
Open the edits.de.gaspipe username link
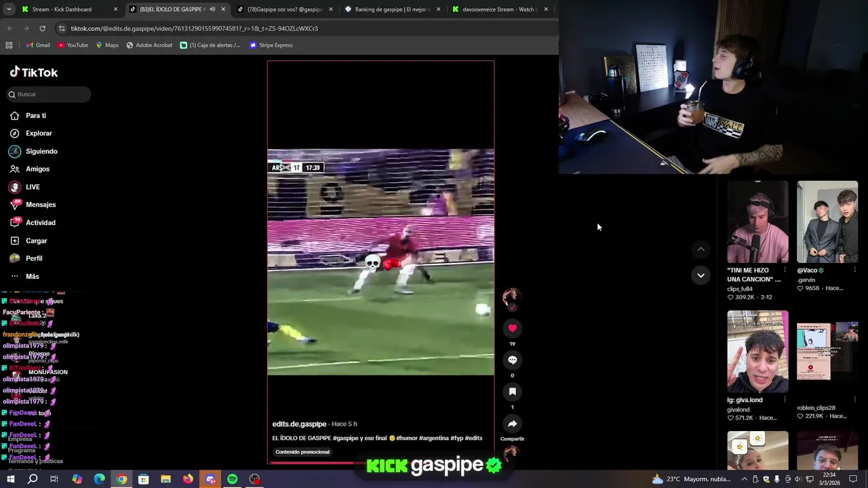coord(299,424)
